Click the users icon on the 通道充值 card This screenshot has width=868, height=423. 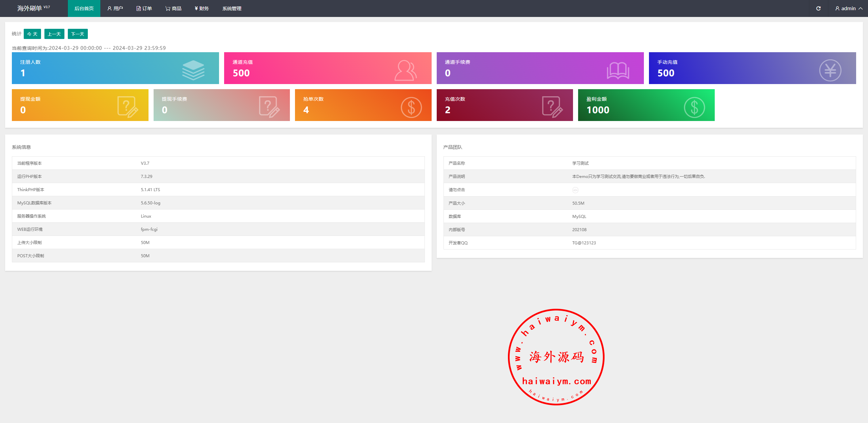click(406, 70)
